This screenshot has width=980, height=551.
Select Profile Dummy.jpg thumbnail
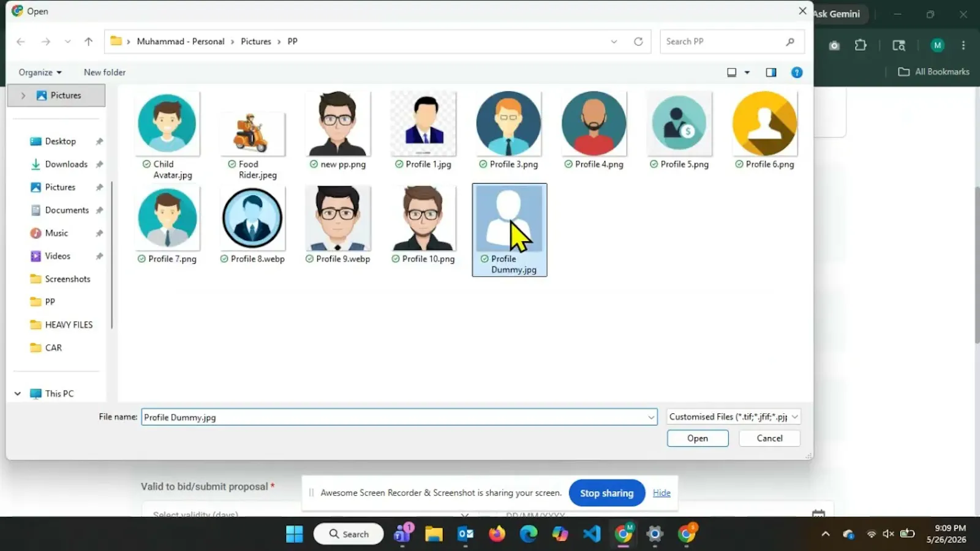(509, 219)
